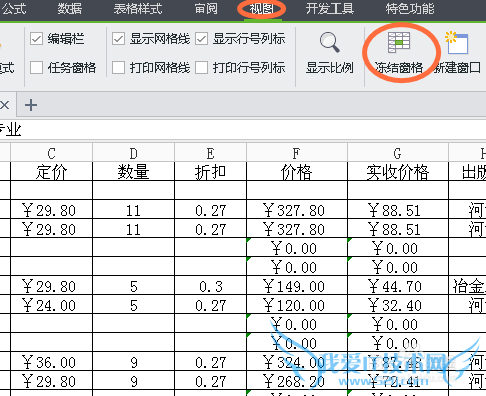The width and height of the screenshot is (486, 396).
Task: Toggle the 显示行号列标 checkbox
Action: (201, 39)
